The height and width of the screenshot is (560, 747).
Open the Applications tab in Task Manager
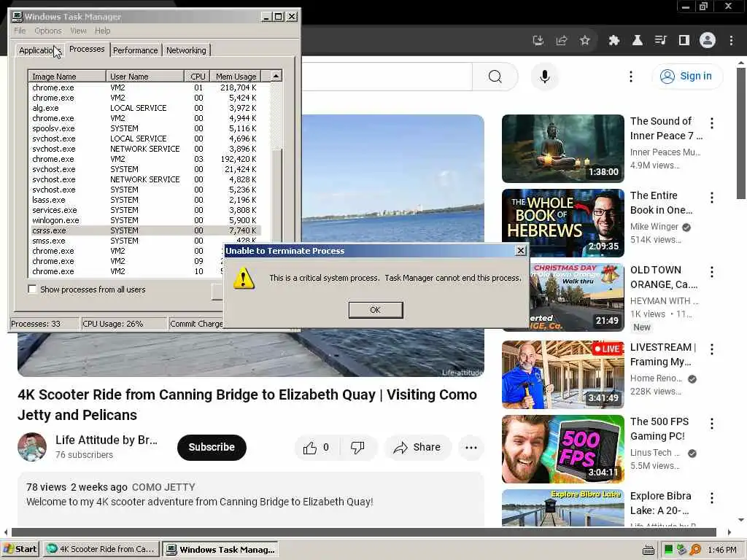click(x=39, y=50)
